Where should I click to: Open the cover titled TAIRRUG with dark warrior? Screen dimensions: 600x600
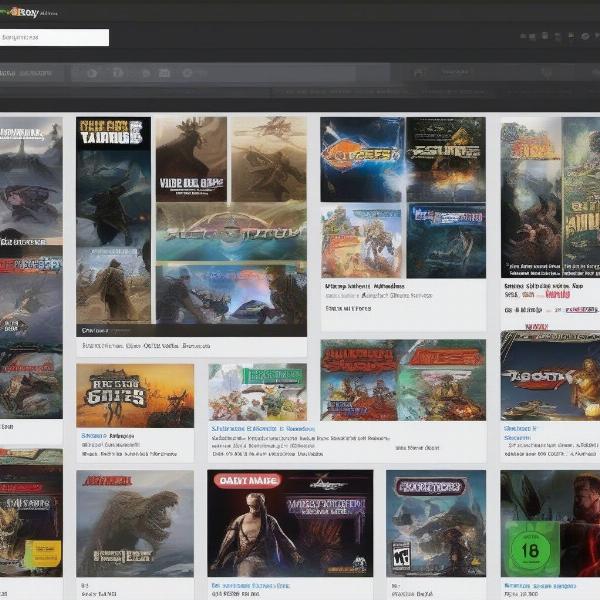point(113,181)
